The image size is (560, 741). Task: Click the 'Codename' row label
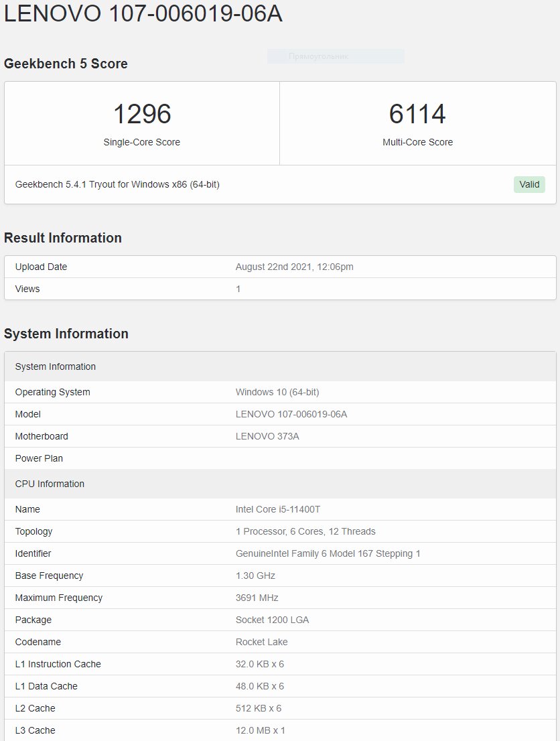38,643
